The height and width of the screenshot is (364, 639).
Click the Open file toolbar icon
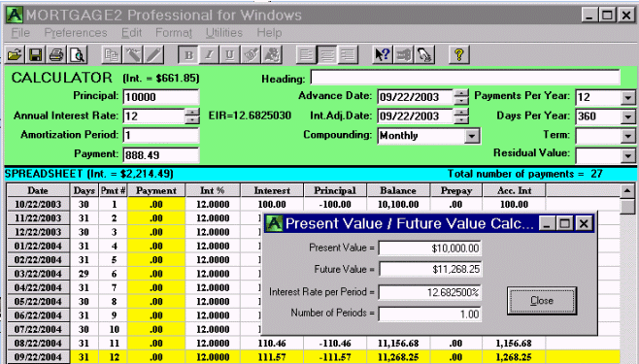tap(15, 54)
